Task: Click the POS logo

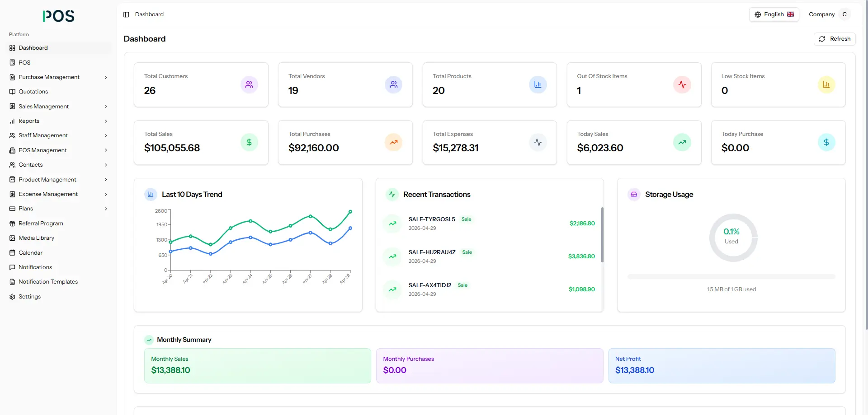Action: pyautogui.click(x=58, y=16)
